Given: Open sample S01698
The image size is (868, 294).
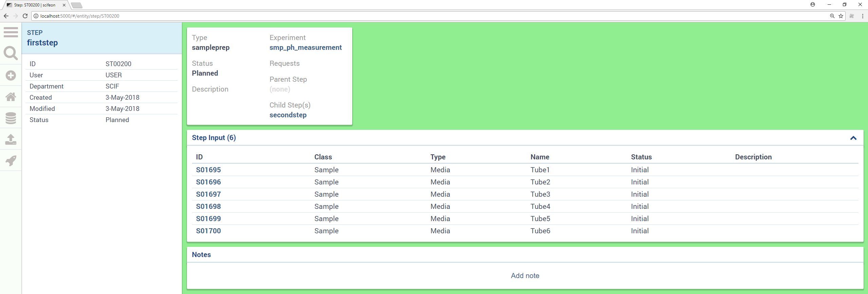Looking at the screenshot, I should [208, 207].
